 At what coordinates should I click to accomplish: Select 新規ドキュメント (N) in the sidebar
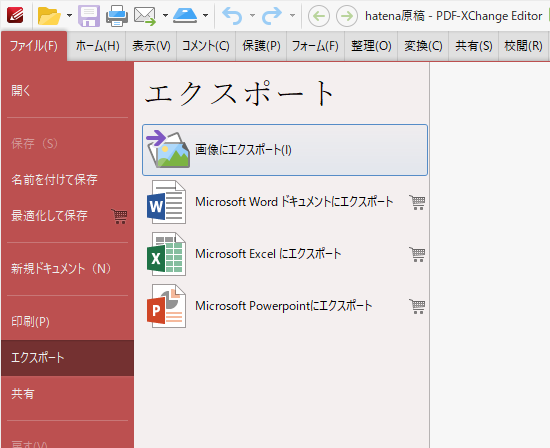coord(67,269)
